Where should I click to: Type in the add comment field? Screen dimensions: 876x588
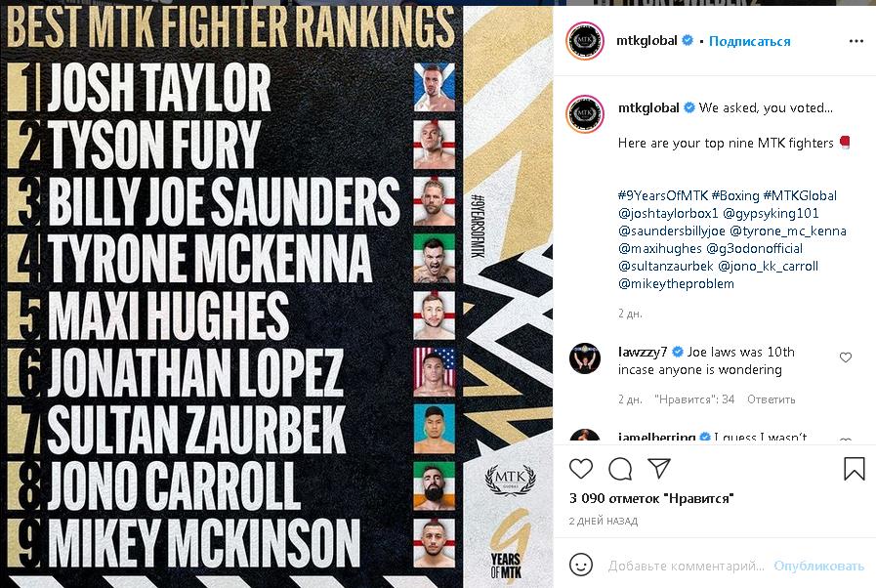[686, 566]
